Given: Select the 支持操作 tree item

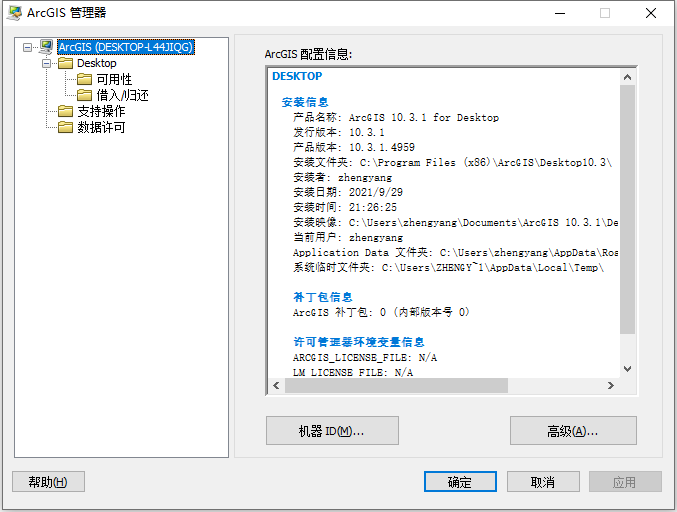Looking at the screenshot, I should tap(101, 111).
